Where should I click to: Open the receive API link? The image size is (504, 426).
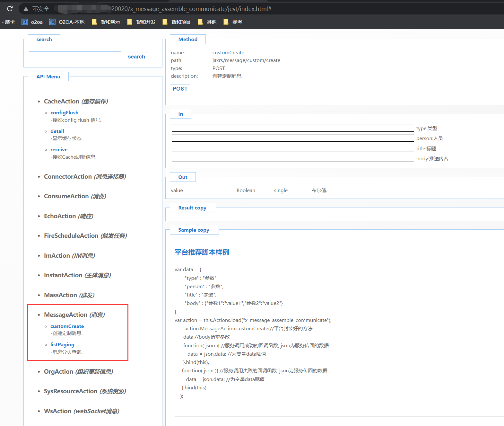(x=59, y=150)
